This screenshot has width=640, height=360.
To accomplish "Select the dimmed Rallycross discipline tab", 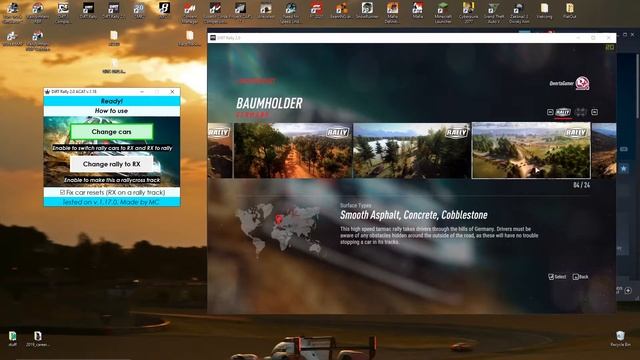I will (580, 112).
